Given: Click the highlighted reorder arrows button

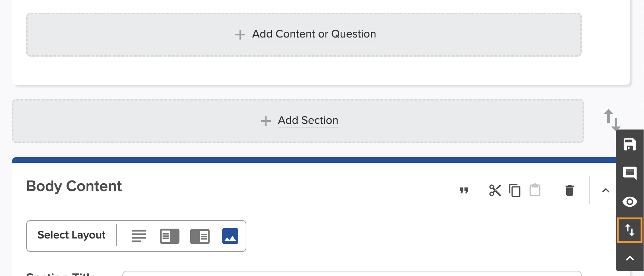Looking at the screenshot, I should pyautogui.click(x=630, y=230).
